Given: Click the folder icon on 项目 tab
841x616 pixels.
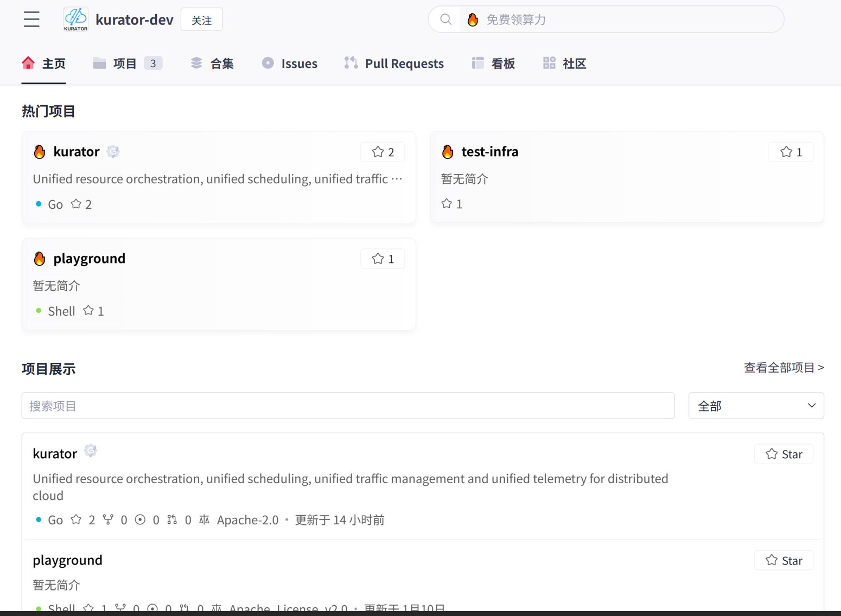Looking at the screenshot, I should tap(99, 63).
